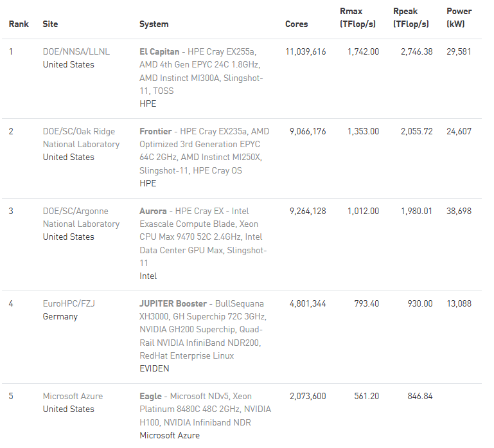Click the Power (kW) column header
The width and height of the screenshot is (494, 448).
tap(459, 18)
